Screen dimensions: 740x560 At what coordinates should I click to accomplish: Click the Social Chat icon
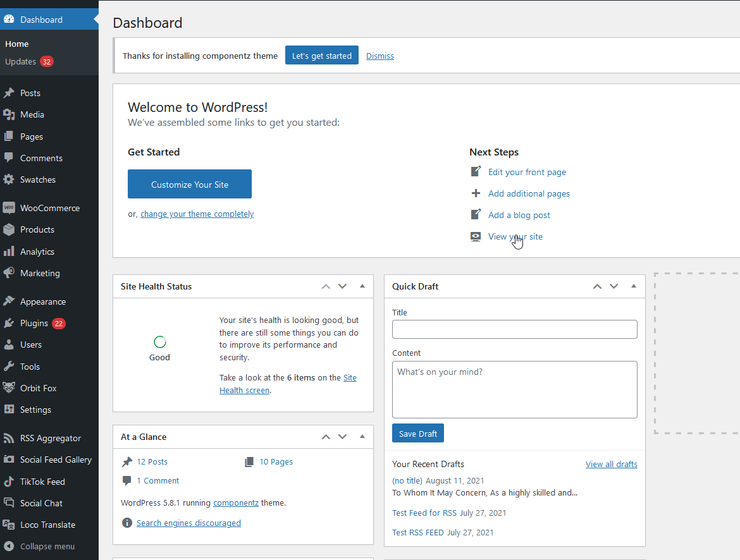point(9,503)
